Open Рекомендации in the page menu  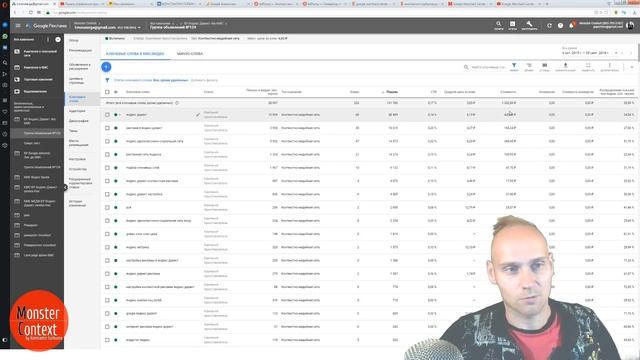click(x=80, y=50)
